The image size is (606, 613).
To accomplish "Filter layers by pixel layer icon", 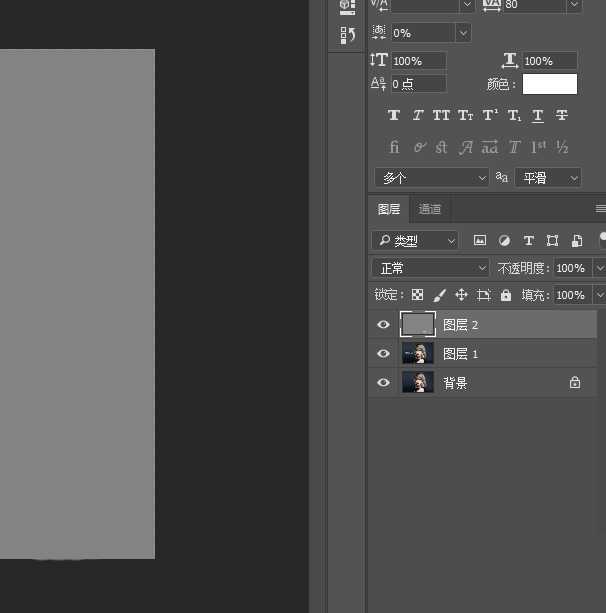I will [x=480, y=241].
